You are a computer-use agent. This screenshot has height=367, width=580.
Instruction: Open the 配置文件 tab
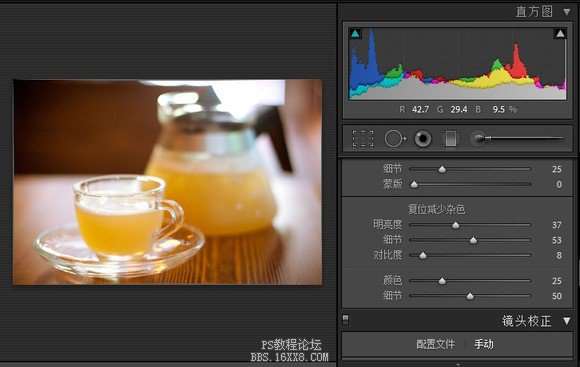click(435, 344)
